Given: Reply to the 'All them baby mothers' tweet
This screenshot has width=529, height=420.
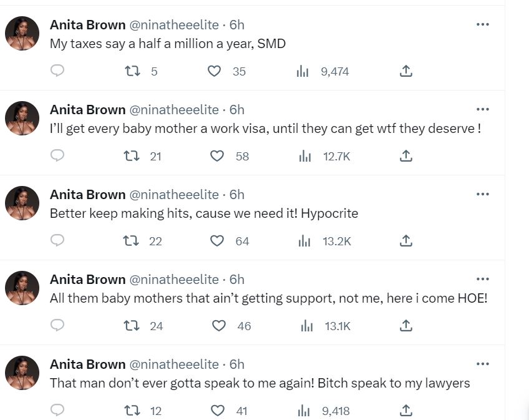Looking at the screenshot, I should point(57,326).
